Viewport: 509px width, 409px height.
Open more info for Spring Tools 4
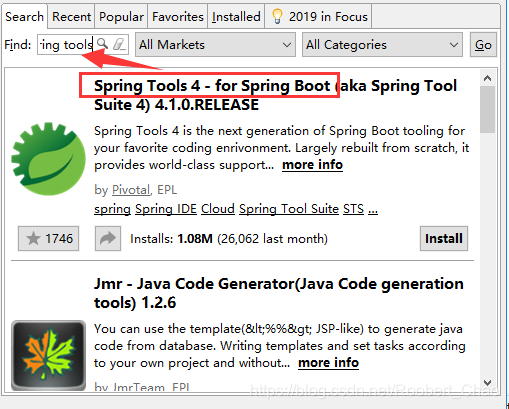[312, 165]
